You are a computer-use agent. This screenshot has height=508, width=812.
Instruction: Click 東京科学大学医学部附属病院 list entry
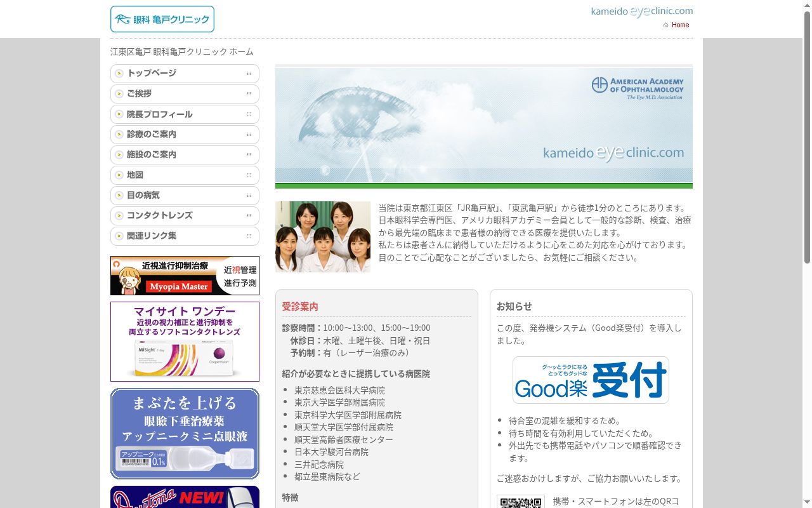coord(348,415)
